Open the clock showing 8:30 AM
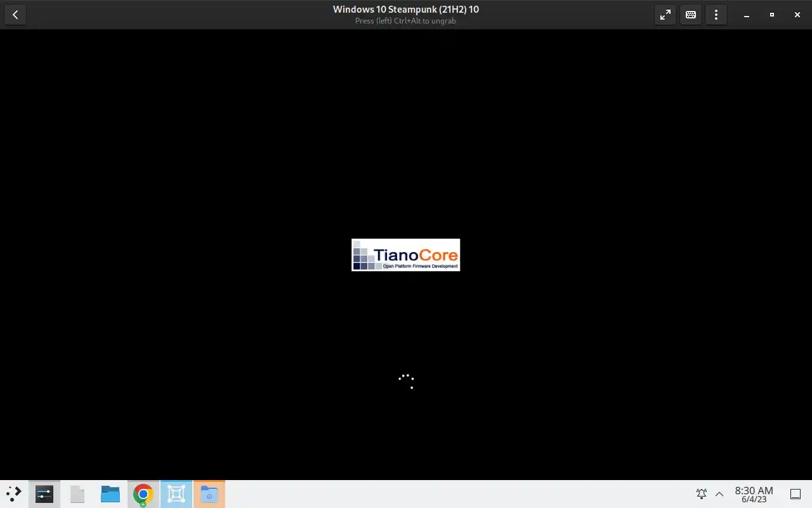 click(x=754, y=494)
